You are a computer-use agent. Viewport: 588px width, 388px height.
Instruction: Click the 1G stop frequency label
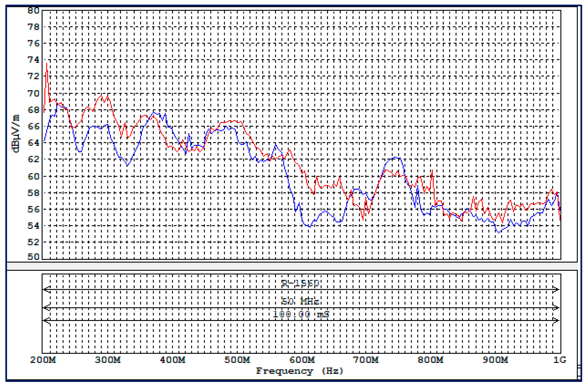[560, 360]
